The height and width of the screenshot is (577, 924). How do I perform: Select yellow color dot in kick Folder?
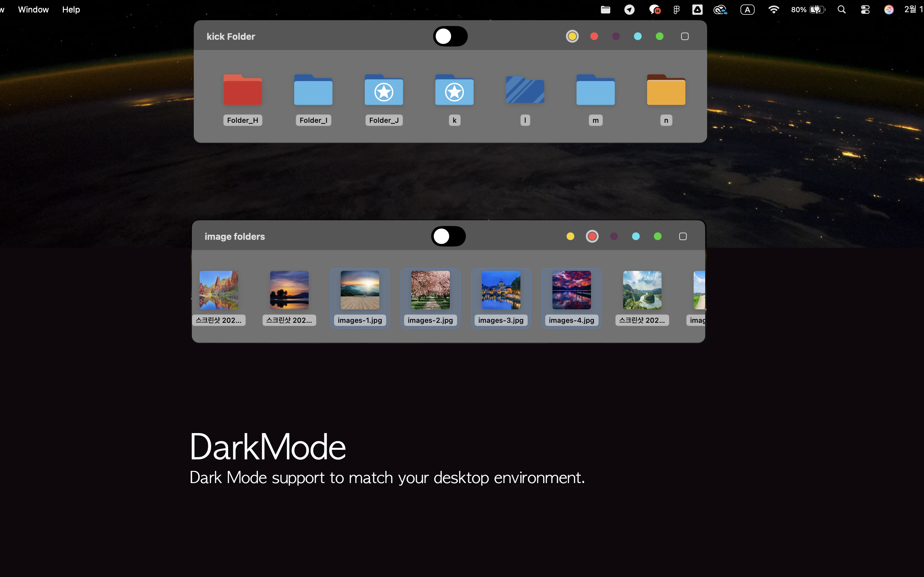(x=572, y=36)
